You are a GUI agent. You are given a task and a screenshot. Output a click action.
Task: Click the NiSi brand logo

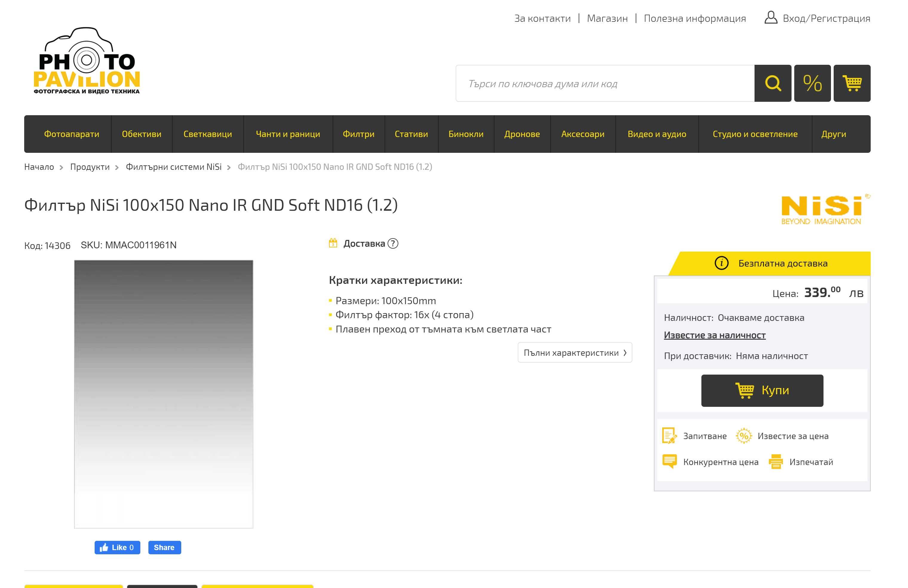(x=826, y=209)
